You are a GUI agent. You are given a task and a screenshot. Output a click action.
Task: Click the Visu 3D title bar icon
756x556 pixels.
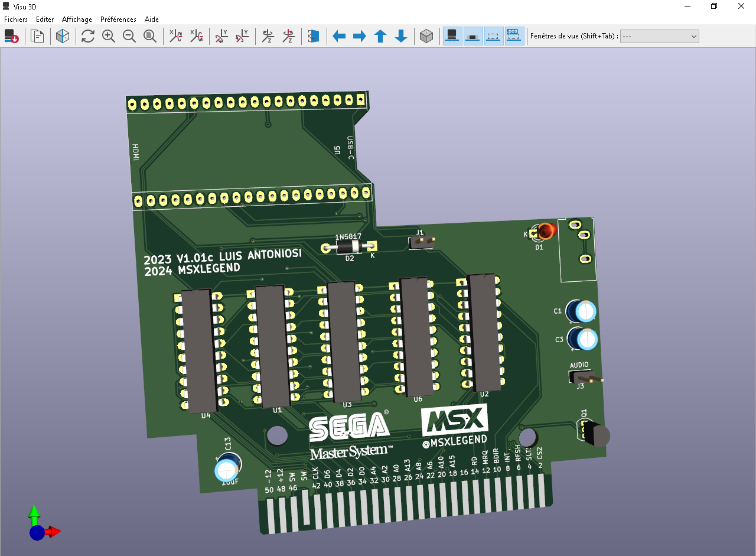pyautogui.click(x=6, y=6)
